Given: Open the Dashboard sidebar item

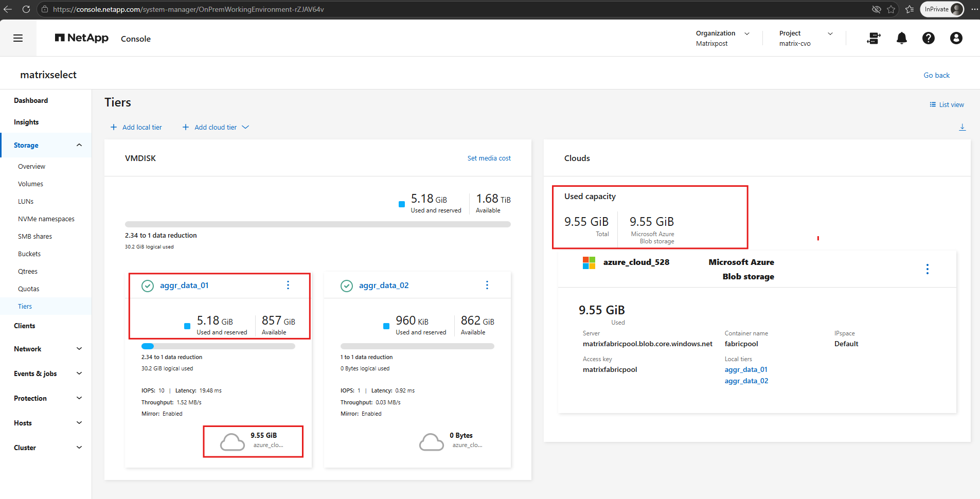Looking at the screenshot, I should [31, 100].
